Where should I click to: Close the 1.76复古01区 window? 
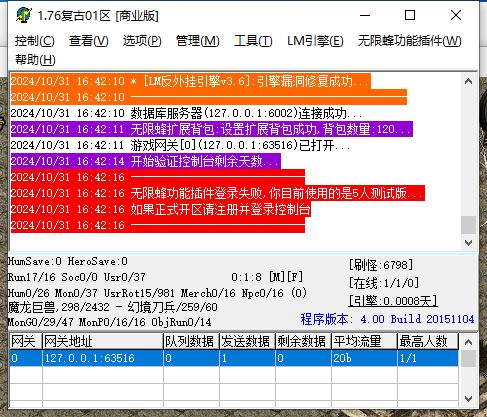click(456, 15)
